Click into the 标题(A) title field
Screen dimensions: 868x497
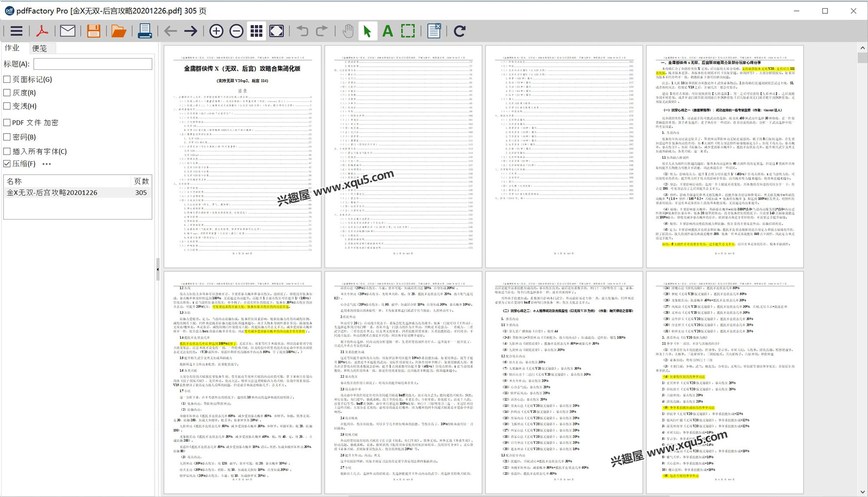(x=93, y=64)
